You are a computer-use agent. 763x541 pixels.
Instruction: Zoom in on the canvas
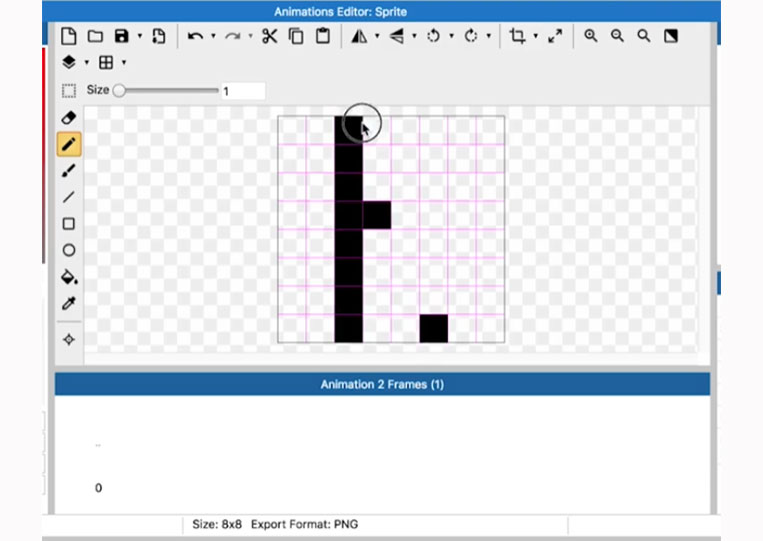click(x=591, y=36)
